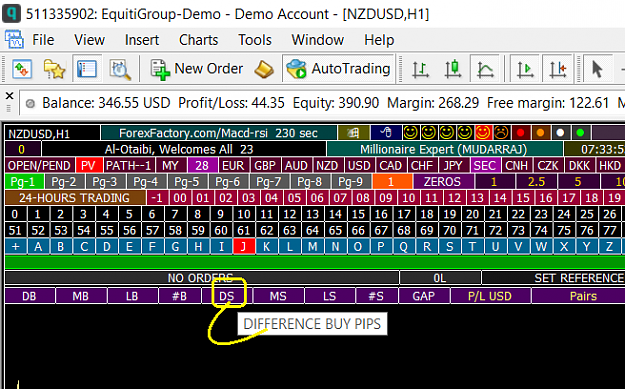
Task: Click the OPEN/PEND button
Action: pos(39,165)
